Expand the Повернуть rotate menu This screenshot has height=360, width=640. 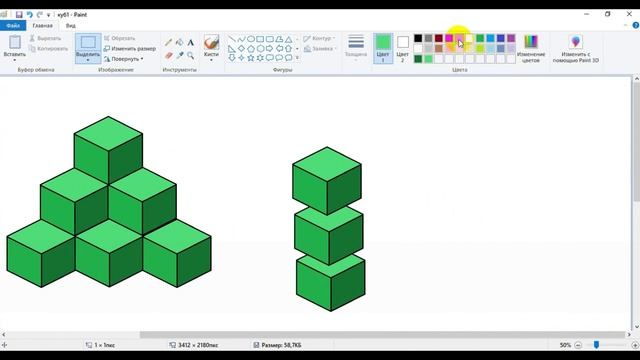(124, 59)
